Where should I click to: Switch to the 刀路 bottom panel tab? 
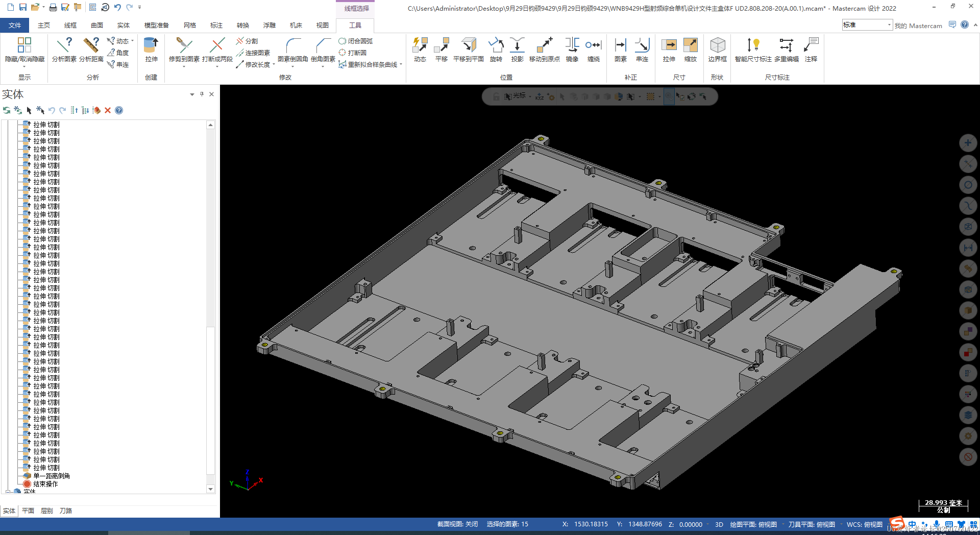(66, 510)
